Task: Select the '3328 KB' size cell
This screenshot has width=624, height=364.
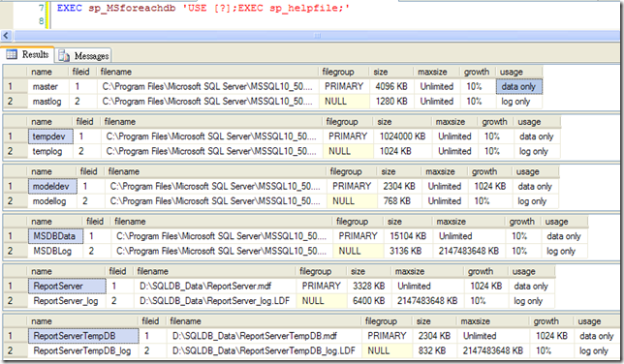Action: [369, 286]
